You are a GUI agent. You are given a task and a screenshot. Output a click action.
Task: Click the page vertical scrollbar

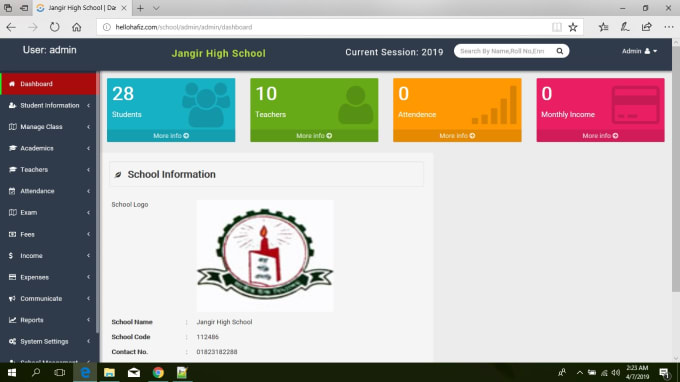pos(676,169)
